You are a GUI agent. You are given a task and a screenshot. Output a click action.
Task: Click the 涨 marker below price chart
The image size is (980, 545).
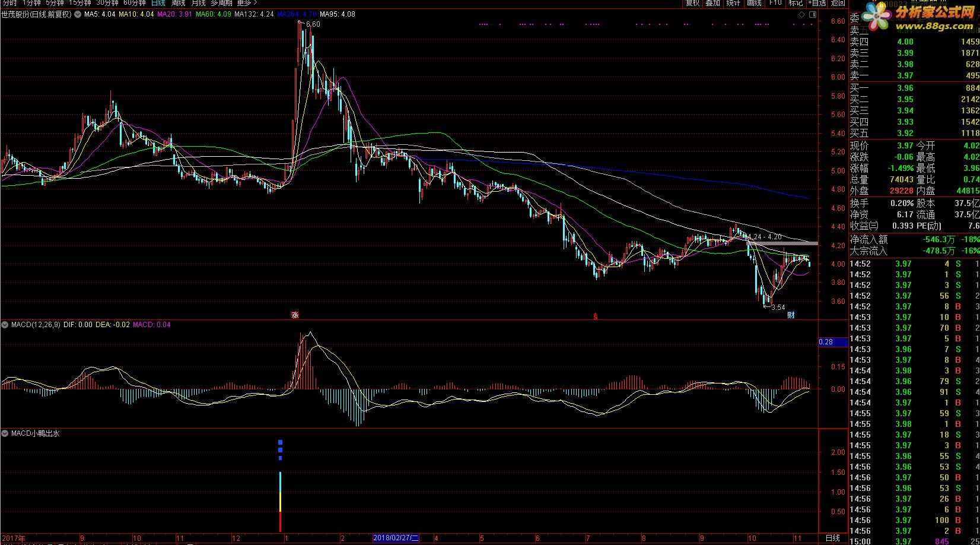pos(295,315)
